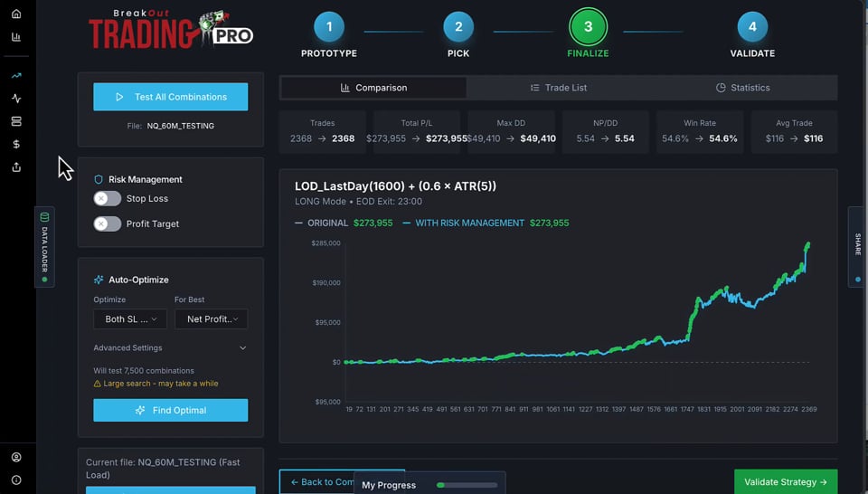The width and height of the screenshot is (868, 494).
Task: Go to step 2 Pick
Action: (458, 26)
